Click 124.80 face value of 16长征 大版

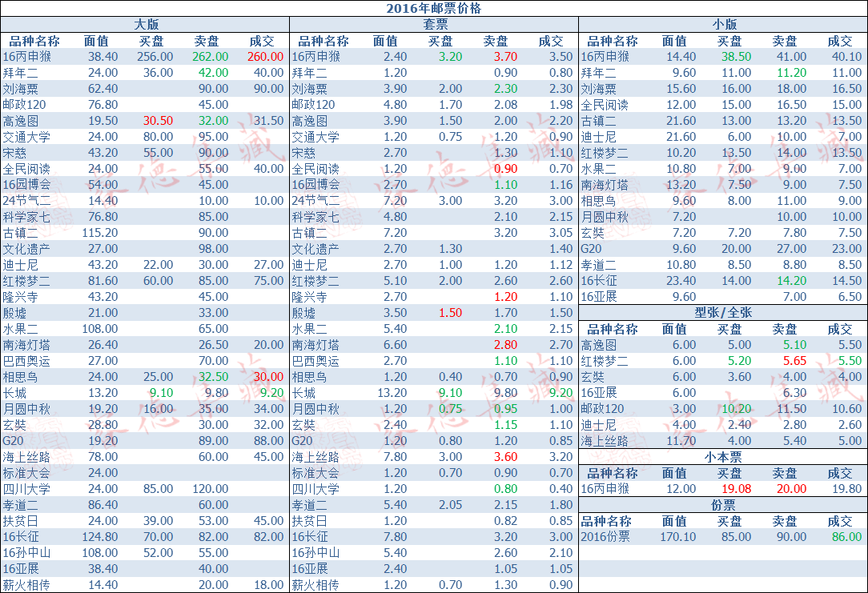tap(100, 536)
